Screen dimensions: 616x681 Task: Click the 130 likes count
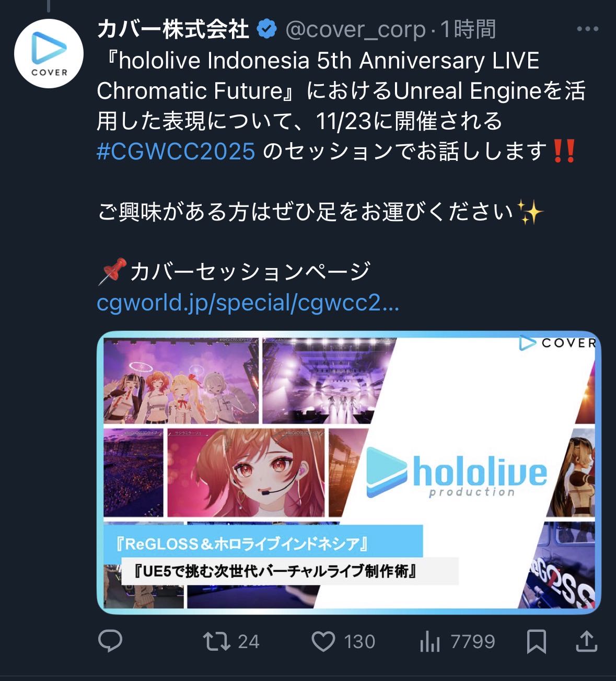tap(359, 642)
